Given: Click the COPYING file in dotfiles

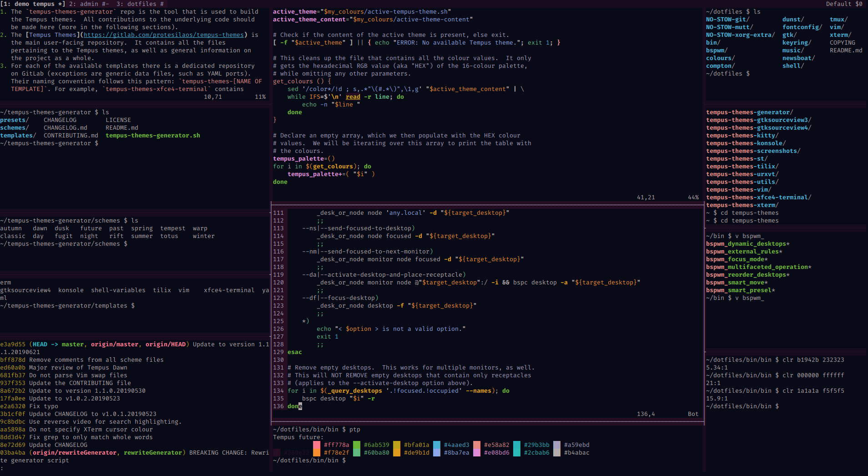Looking at the screenshot, I should coord(843,43).
